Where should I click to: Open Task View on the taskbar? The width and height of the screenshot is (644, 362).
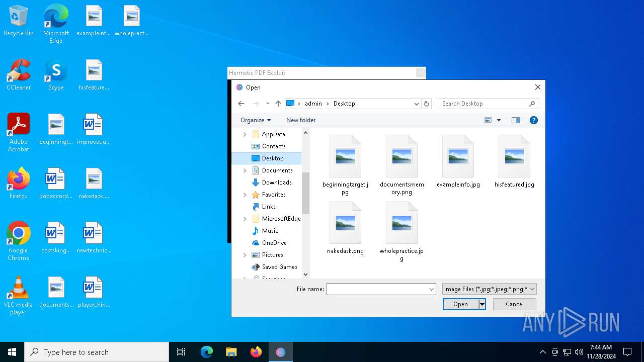click(x=181, y=352)
